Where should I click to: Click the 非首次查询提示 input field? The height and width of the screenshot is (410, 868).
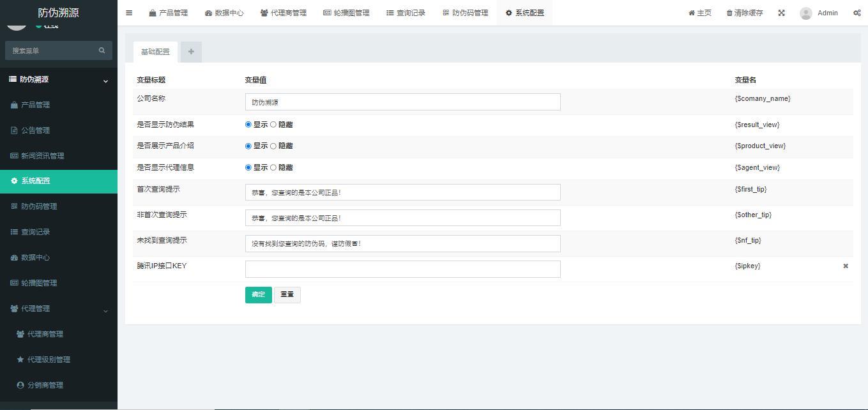pos(402,218)
